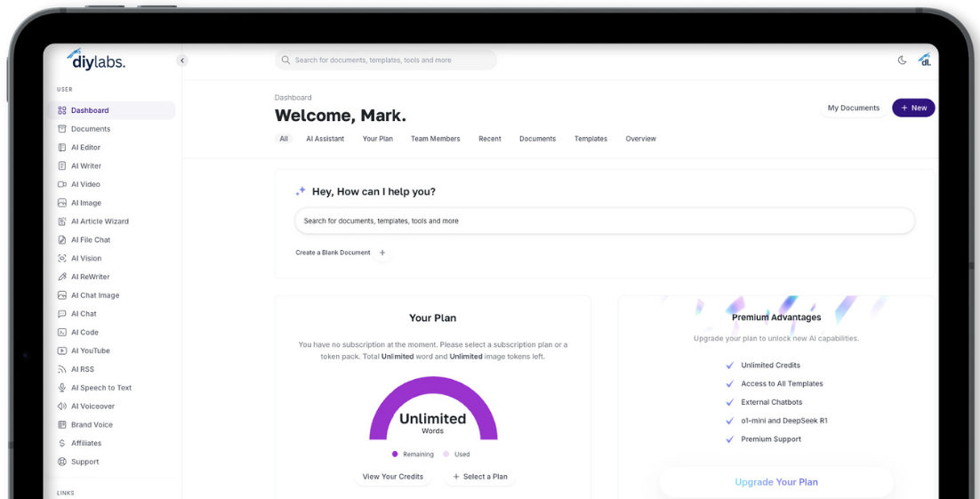Open Dashboard icon in sidebar
The height and width of the screenshot is (499, 980).
62,110
